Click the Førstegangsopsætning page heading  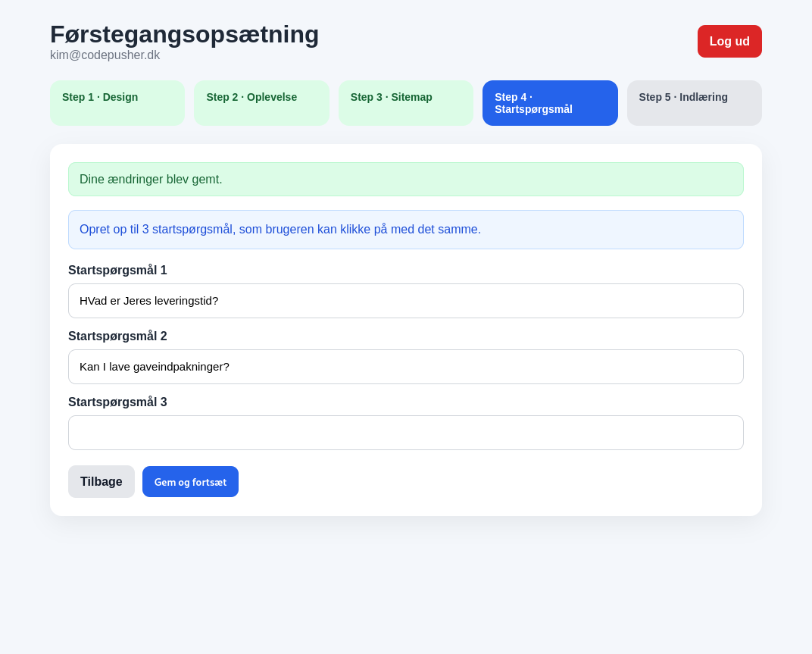point(185,34)
